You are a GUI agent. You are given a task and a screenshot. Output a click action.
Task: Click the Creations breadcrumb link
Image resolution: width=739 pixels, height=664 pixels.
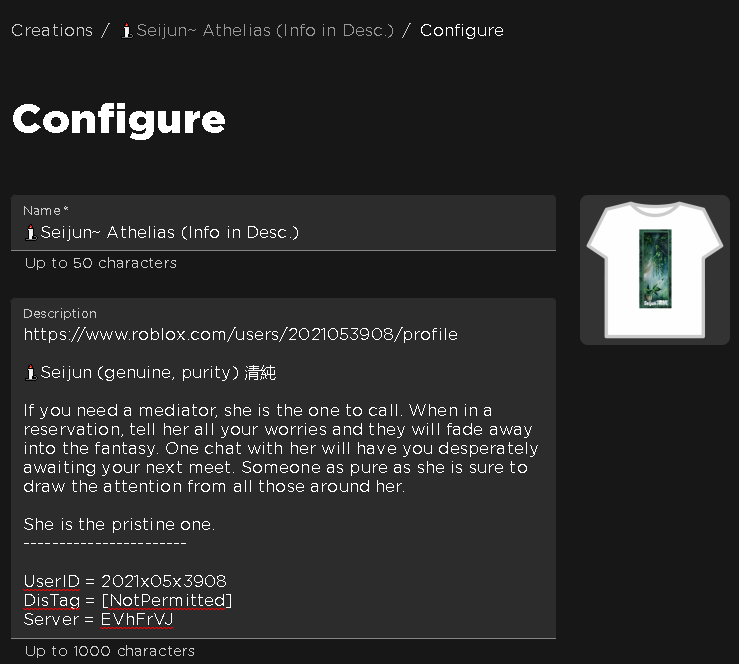click(x=52, y=30)
